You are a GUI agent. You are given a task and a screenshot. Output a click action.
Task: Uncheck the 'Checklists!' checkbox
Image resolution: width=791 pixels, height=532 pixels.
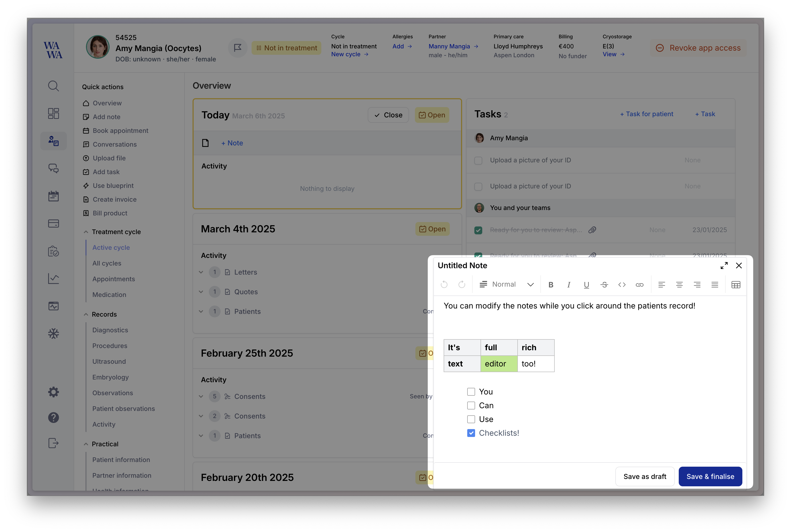(x=471, y=433)
